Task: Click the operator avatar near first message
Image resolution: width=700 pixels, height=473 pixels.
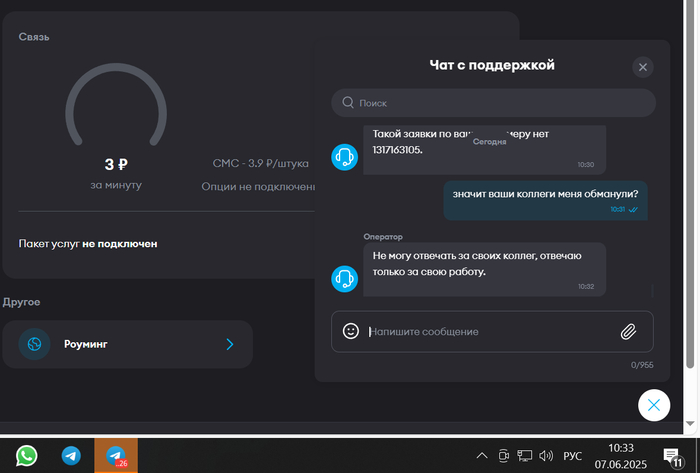Action: (x=344, y=157)
